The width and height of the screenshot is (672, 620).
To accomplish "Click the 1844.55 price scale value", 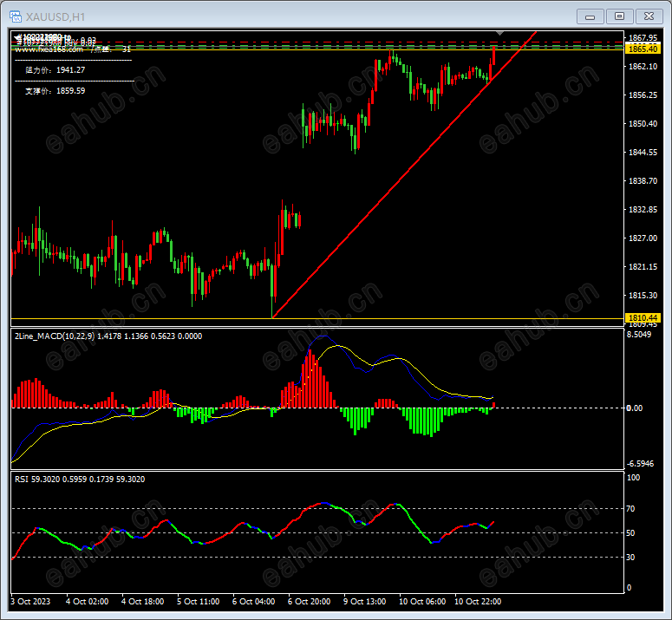I will pyautogui.click(x=643, y=153).
